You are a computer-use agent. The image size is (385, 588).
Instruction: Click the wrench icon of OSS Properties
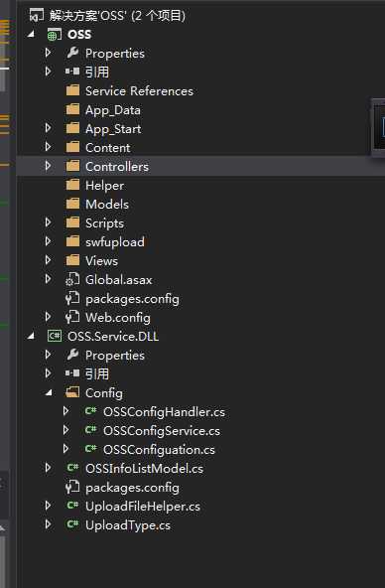tap(72, 54)
